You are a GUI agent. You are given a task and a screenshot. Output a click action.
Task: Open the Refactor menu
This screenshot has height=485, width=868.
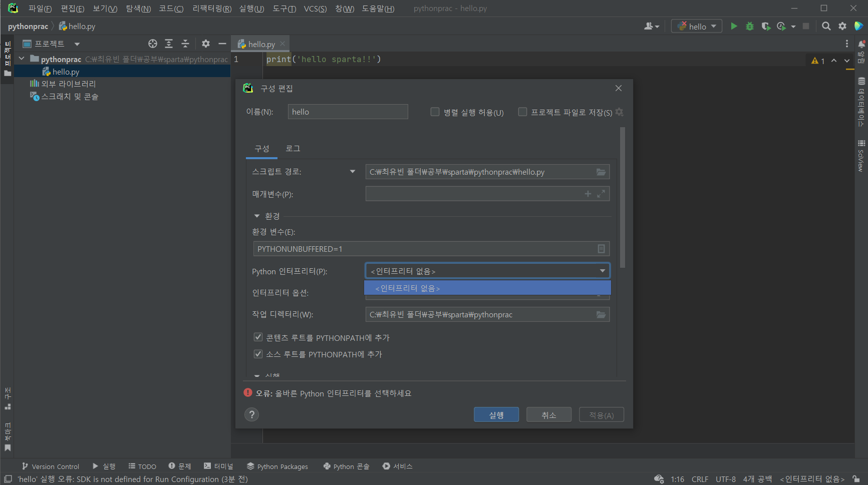pyautogui.click(x=212, y=9)
